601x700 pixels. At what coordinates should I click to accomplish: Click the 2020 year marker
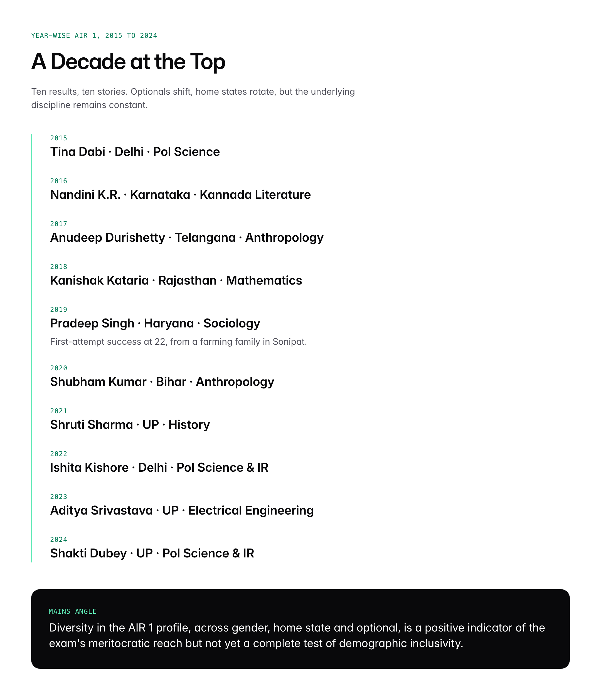[59, 368]
